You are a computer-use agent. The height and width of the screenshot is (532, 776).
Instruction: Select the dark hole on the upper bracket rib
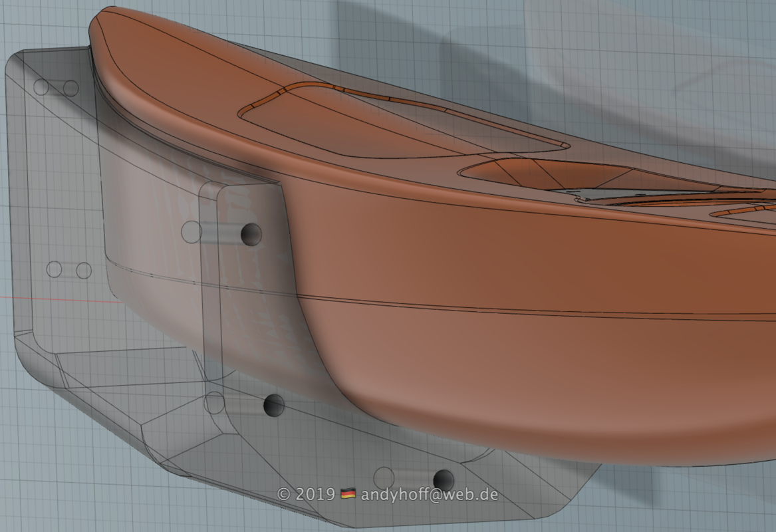point(251,233)
